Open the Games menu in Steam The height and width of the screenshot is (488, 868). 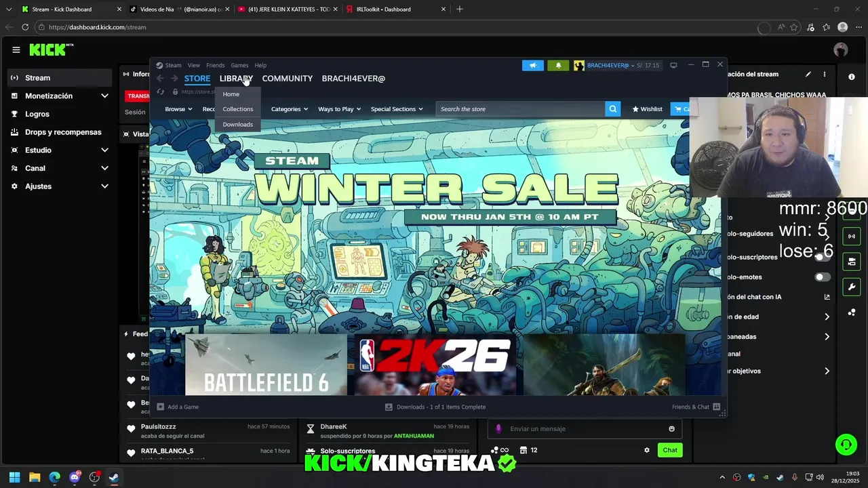pos(239,66)
